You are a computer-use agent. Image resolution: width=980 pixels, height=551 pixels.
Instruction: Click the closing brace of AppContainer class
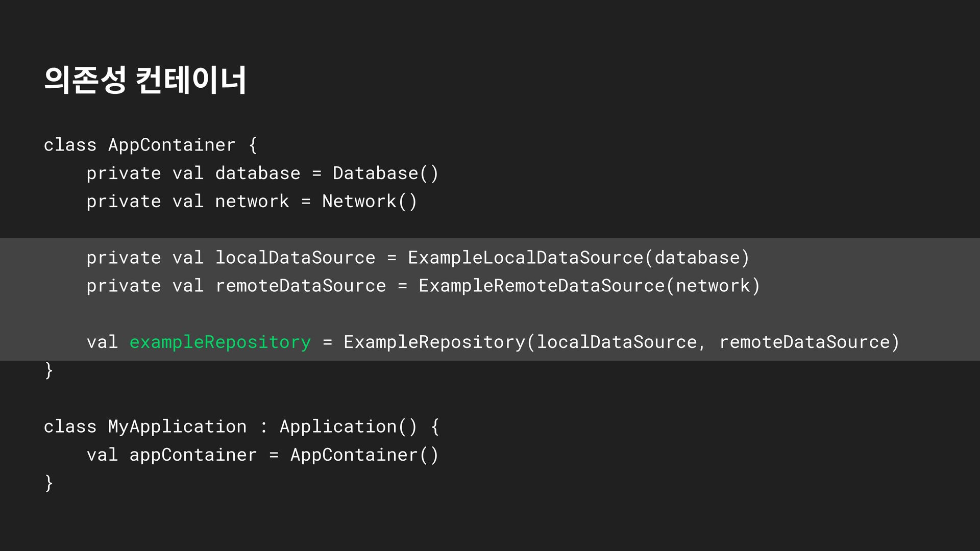(49, 370)
